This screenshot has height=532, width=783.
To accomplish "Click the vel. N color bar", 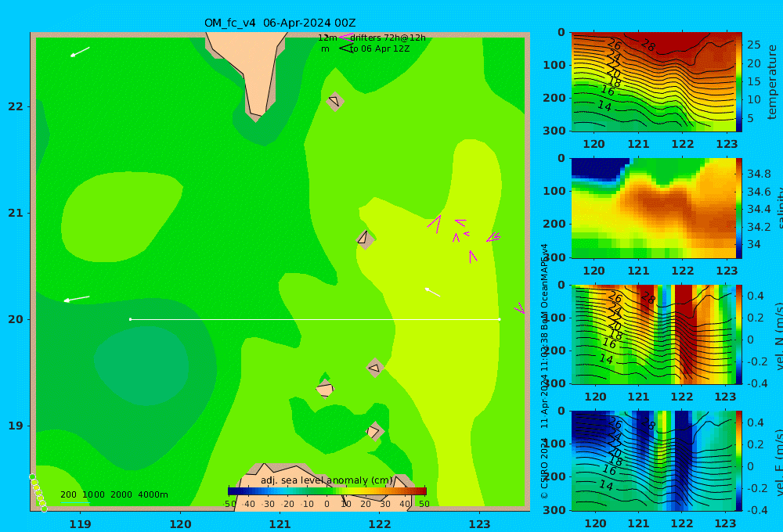I will pyautogui.click(x=739, y=335).
